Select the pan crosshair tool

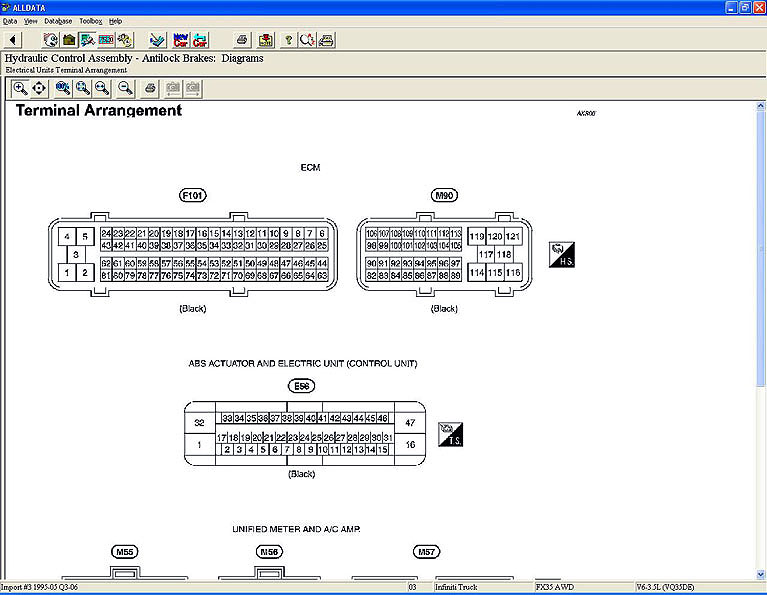pyautogui.click(x=40, y=88)
